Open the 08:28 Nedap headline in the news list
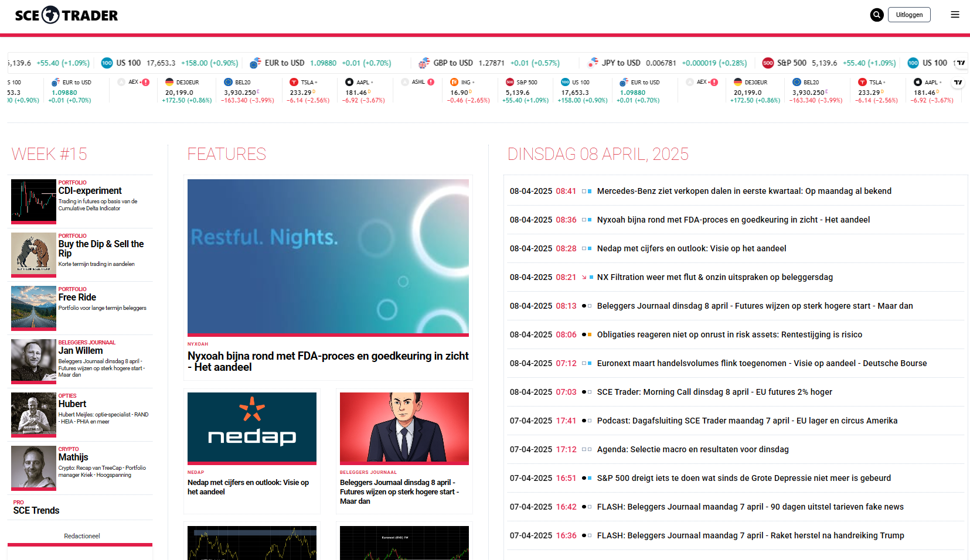 point(692,248)
